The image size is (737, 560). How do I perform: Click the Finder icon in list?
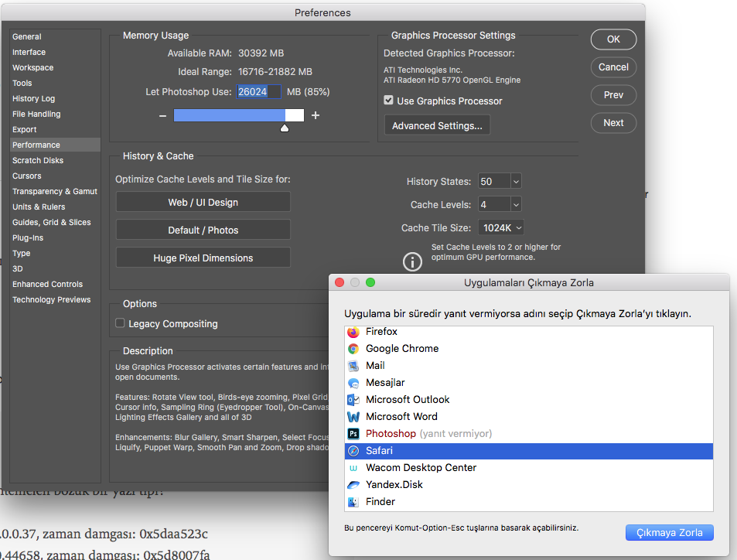[x=353, y=502]
